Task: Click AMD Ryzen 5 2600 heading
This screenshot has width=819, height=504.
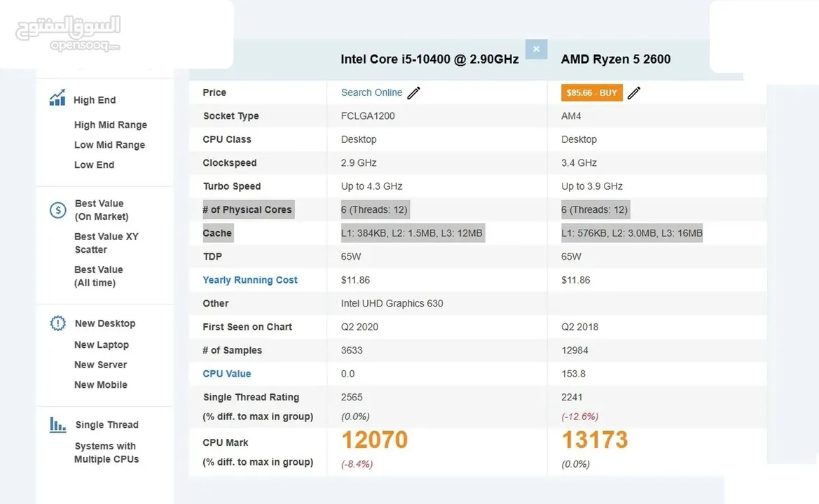Action: tap(616, 59)
